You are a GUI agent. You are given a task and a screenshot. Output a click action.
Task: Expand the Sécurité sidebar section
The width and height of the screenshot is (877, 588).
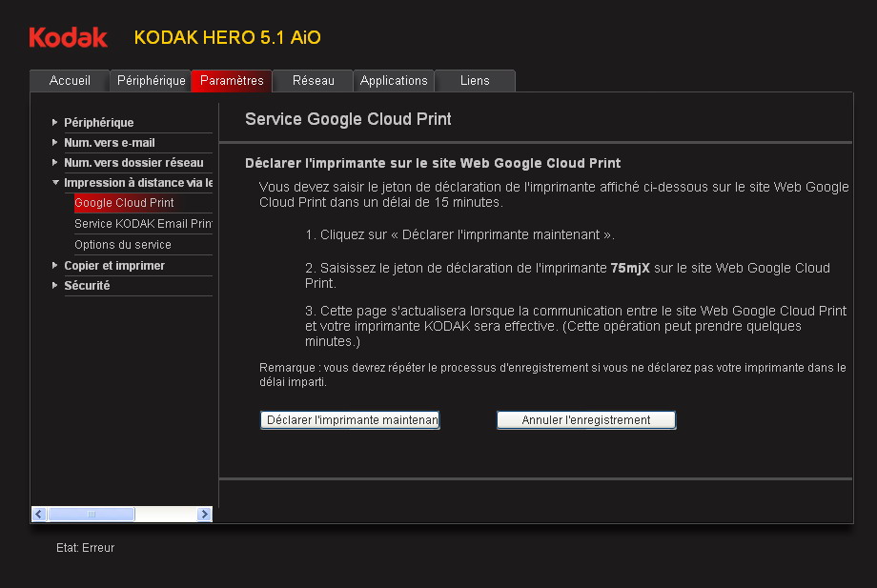[86, 286]
